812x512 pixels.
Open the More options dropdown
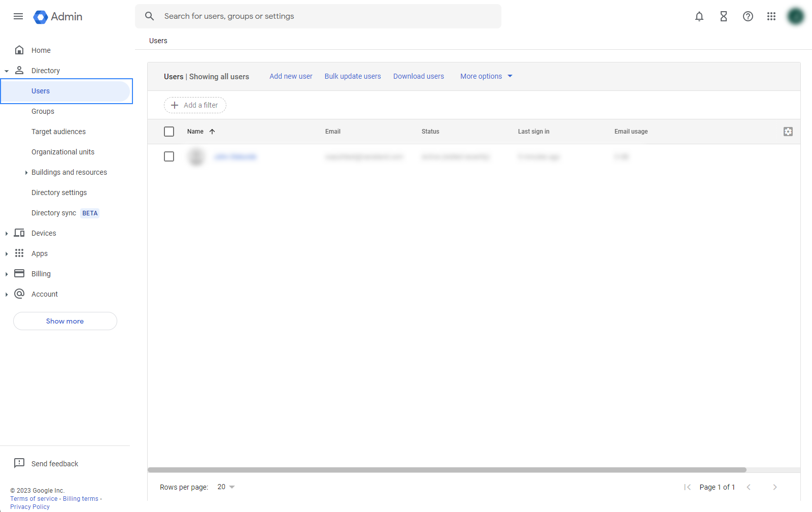click(486, 76)
